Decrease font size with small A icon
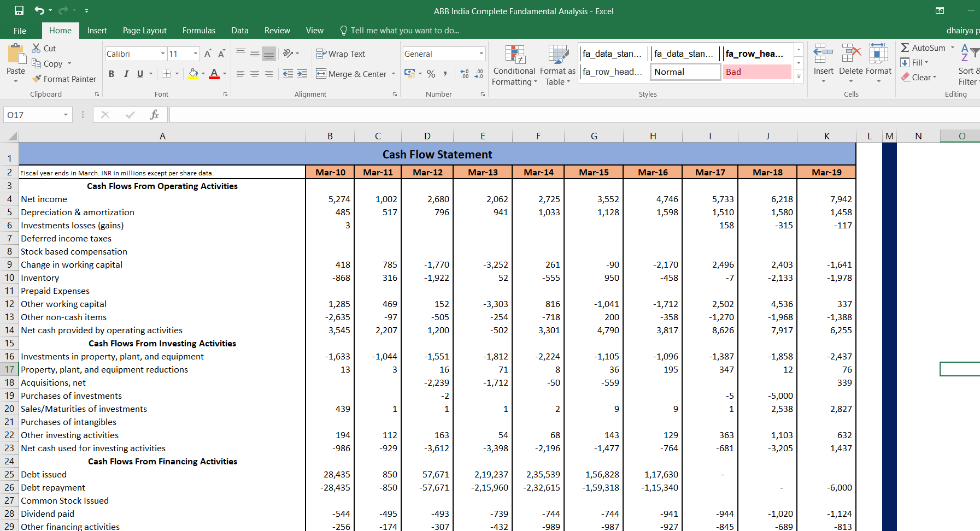The height and width of the screenshot is (531, 980). pyautogui.click(x=221, y=54)
